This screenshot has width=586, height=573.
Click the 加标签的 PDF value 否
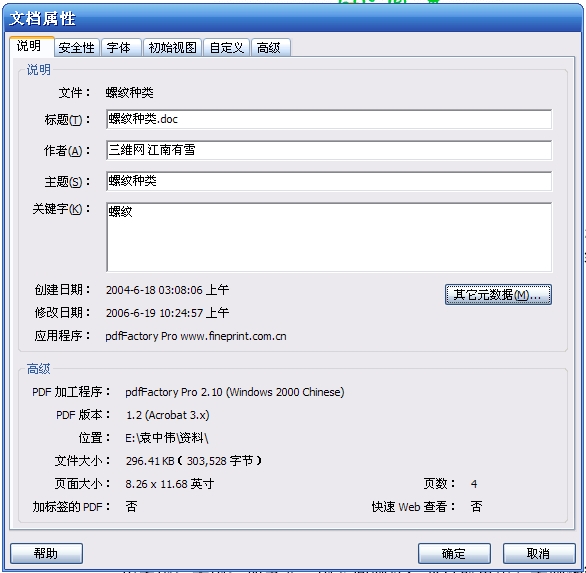[x=131, y=507]
